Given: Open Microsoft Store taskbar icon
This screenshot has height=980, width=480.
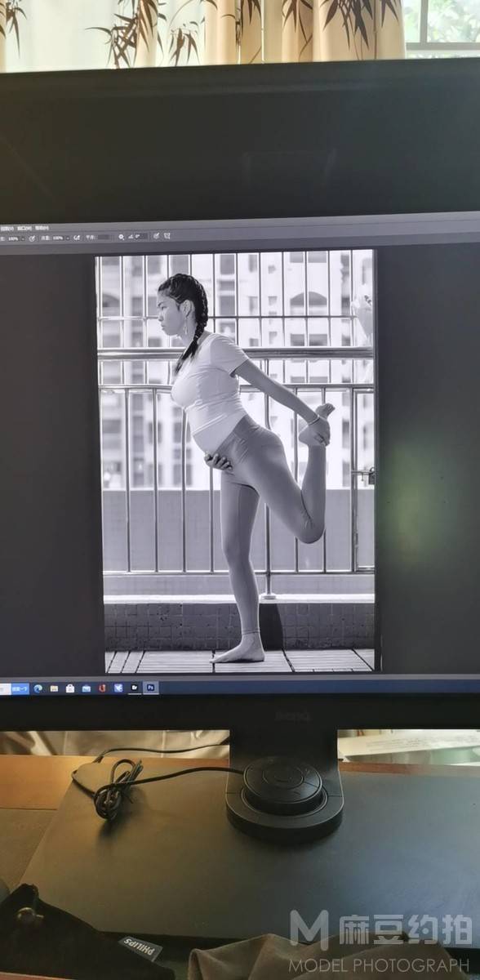Looking at the screenshot, I should coord(70,688).
